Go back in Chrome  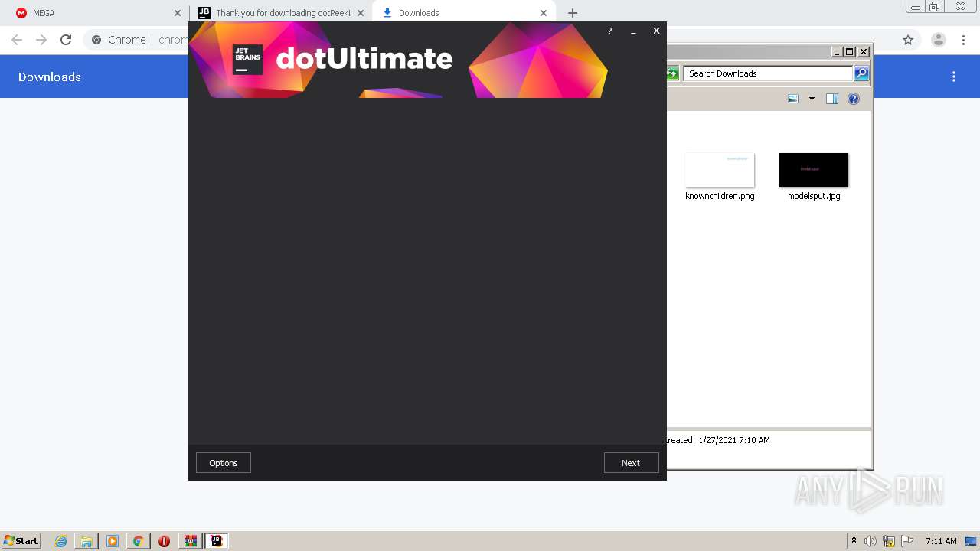coord(17,40)
